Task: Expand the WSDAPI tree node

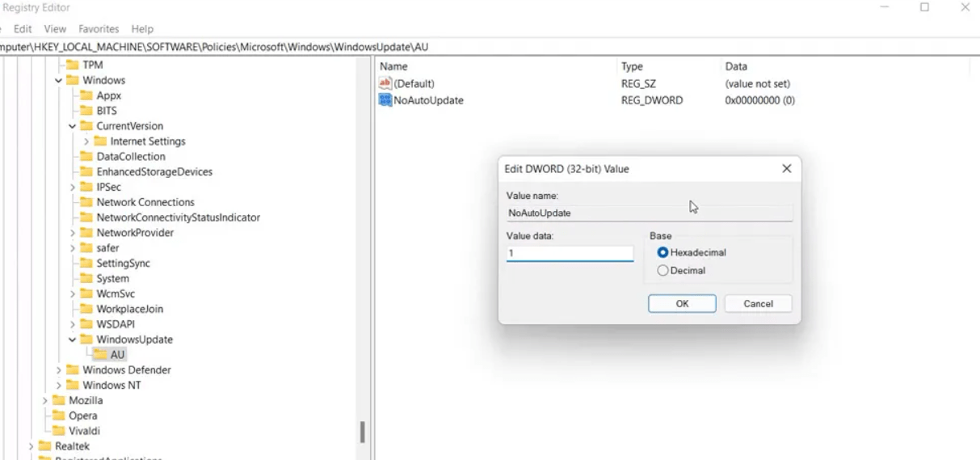Action: pyautogui.click(x=73, y=324)
